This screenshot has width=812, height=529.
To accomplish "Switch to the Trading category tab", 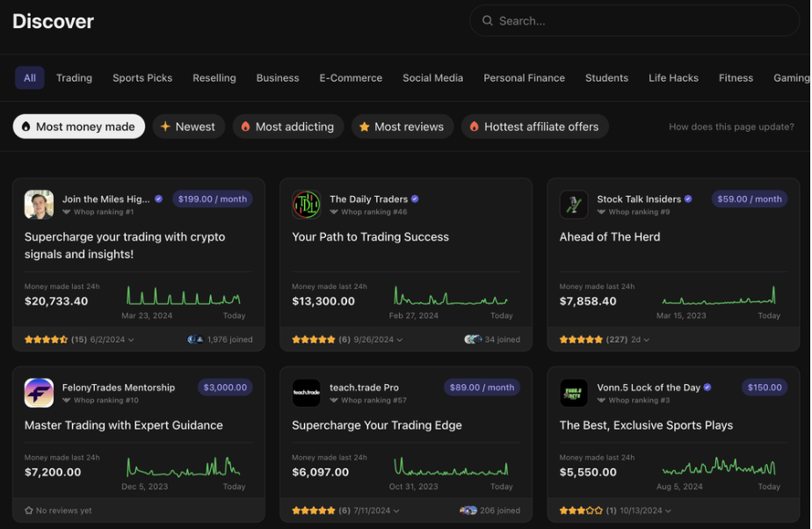I will pyautogui.click(x=74, y=77).
